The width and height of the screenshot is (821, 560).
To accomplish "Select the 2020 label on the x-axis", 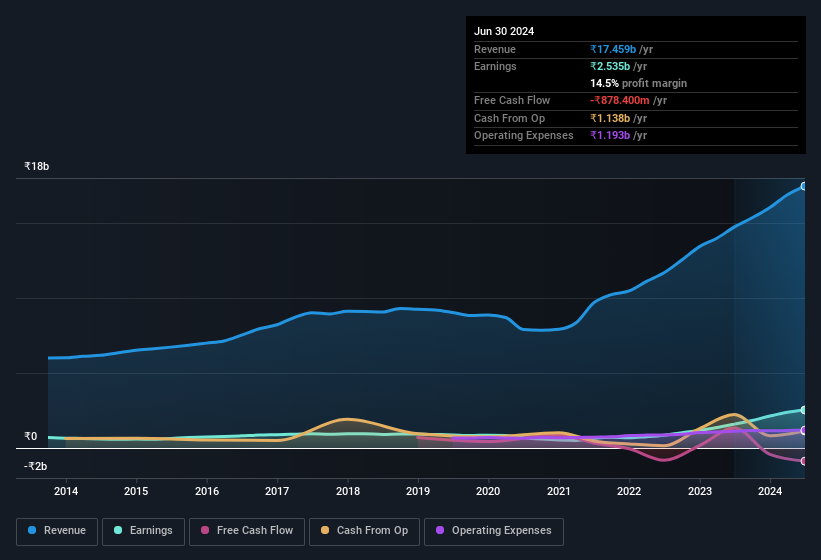I will 488,491.
